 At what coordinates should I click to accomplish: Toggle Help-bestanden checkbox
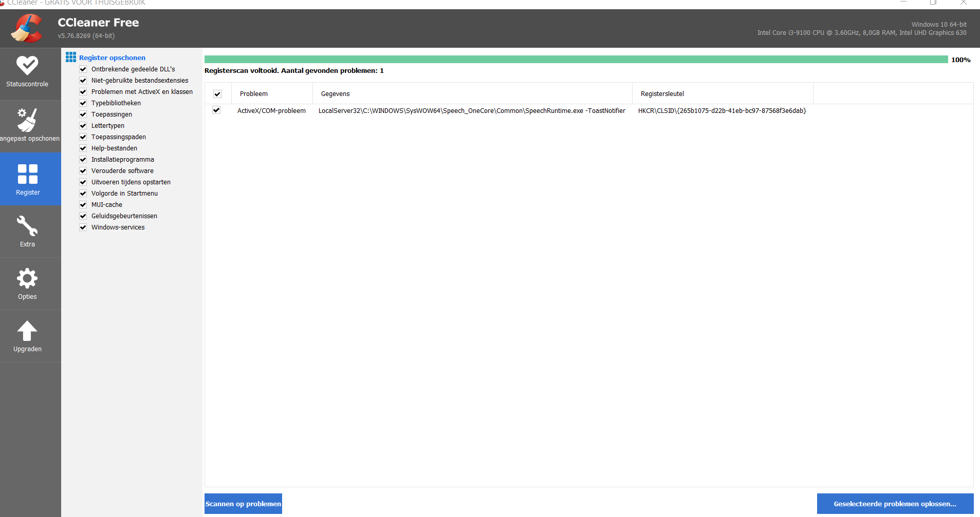[83, 148]
